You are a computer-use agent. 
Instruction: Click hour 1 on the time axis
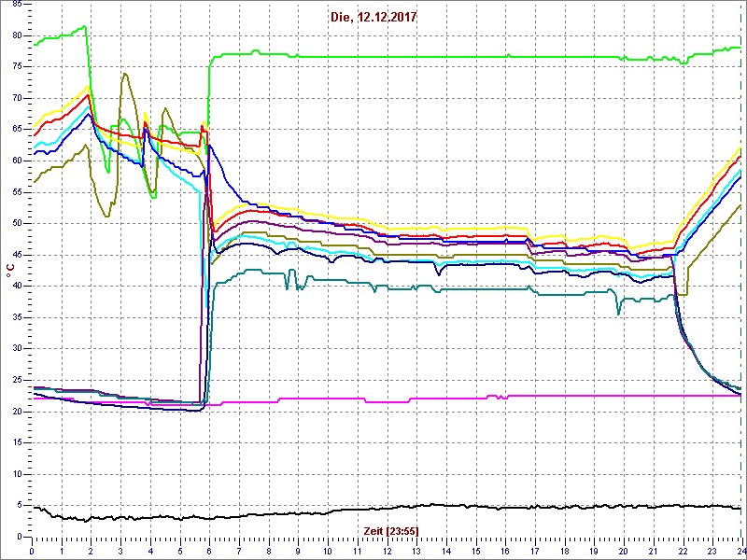[x=62, y=550]
